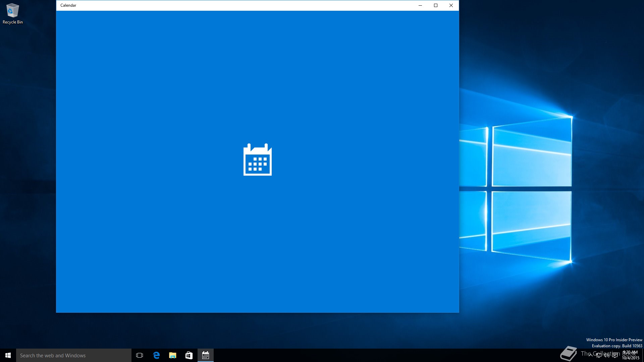
Task: Open Task View from the taskbar
Action: pos(140,355)
